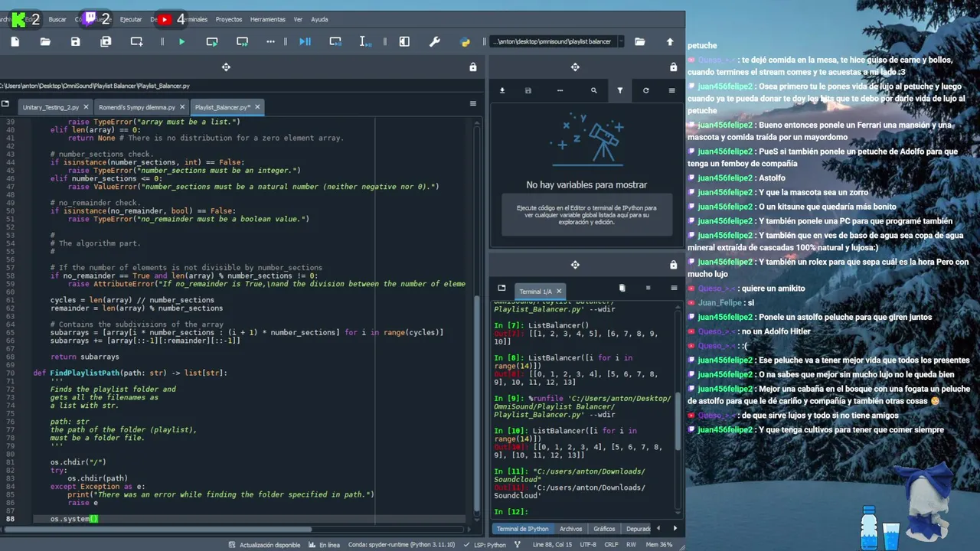This screenshot has width=980, height=551.
Task: Select the Terminal de IPython tab
Action: (522, 529)
